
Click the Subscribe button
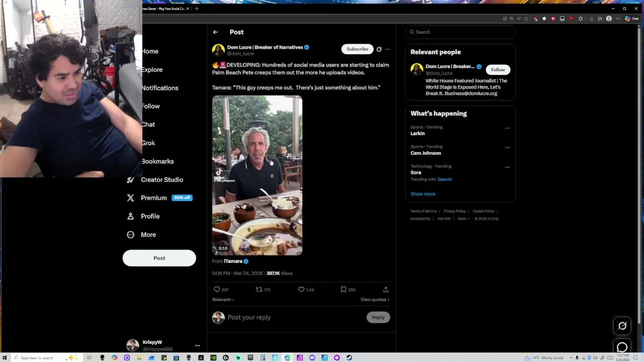(x=357, y=49)
